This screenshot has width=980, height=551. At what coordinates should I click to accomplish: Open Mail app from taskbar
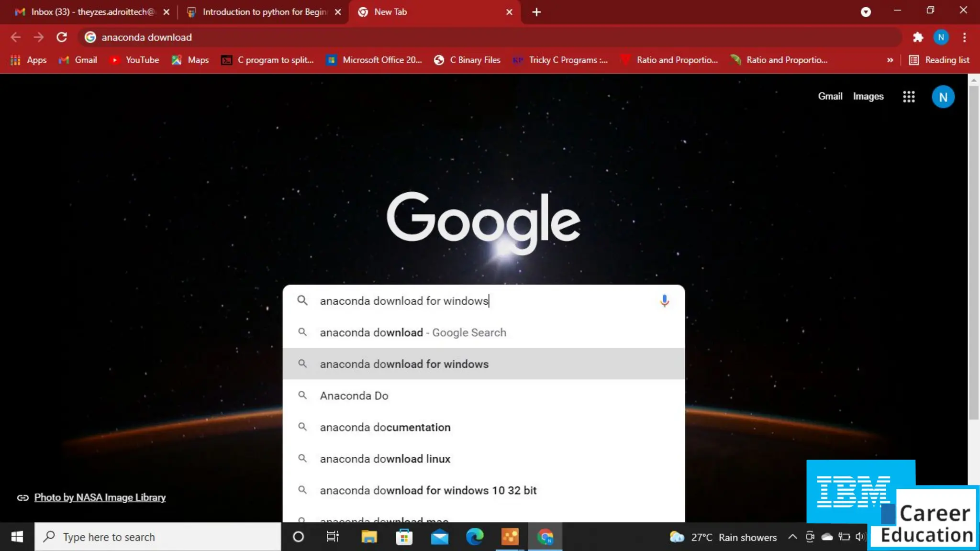pyautogui.click(x=439, y=537)
